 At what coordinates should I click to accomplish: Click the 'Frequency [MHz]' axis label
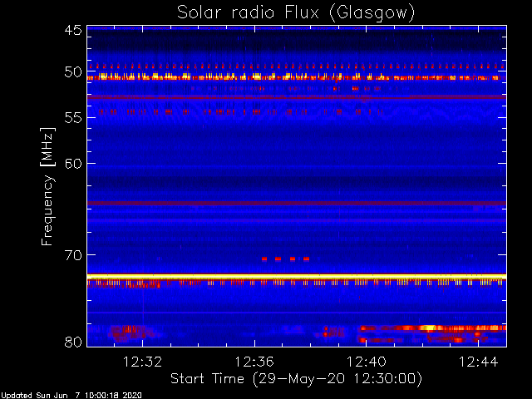coord(47,186)
